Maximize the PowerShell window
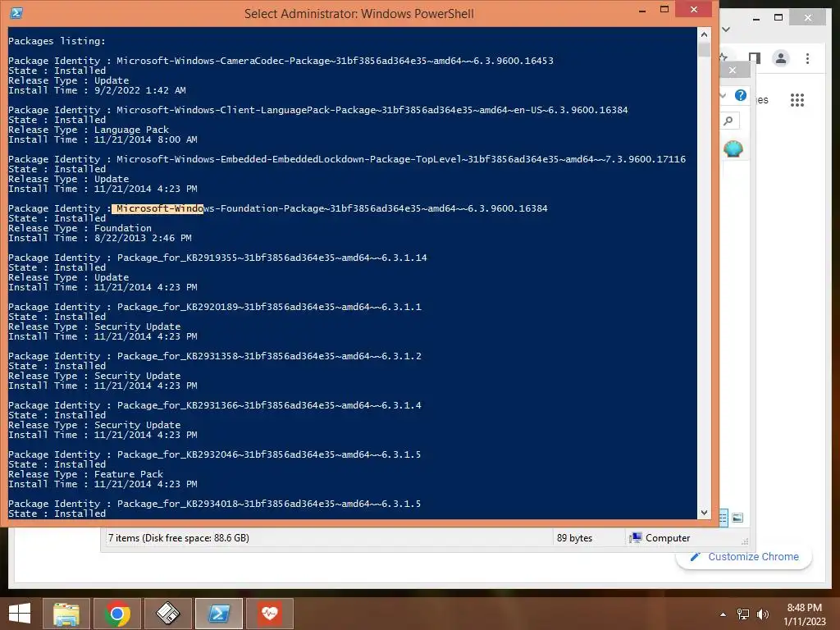Screen dimensions: 840x630 pyautogui.click(x=664, y=10)
